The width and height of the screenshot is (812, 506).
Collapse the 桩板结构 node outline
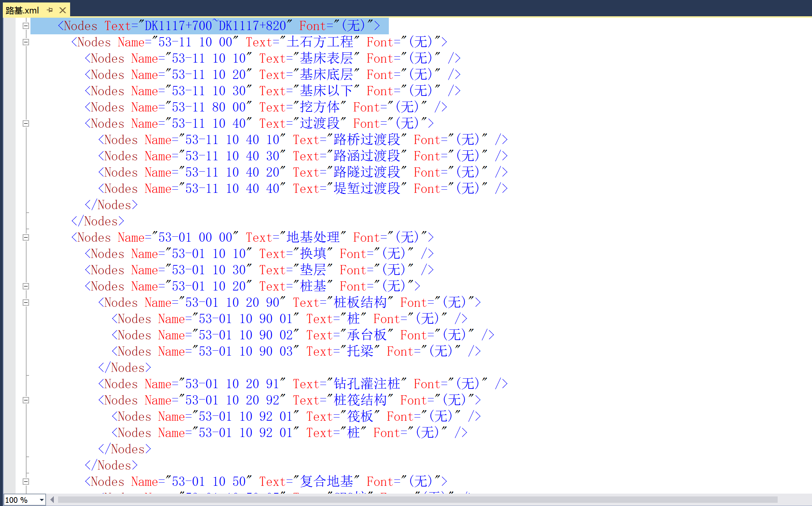click(x=26, y=303)
